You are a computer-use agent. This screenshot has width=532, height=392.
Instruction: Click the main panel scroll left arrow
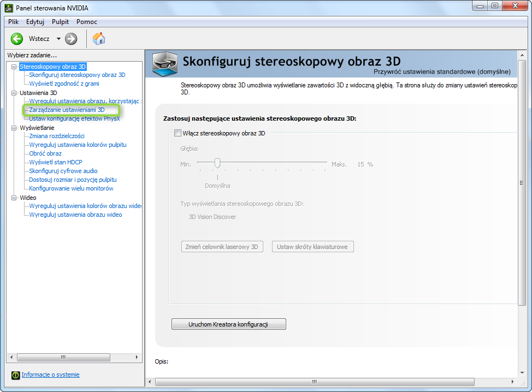pyautogui.click(x=150, y=382)
